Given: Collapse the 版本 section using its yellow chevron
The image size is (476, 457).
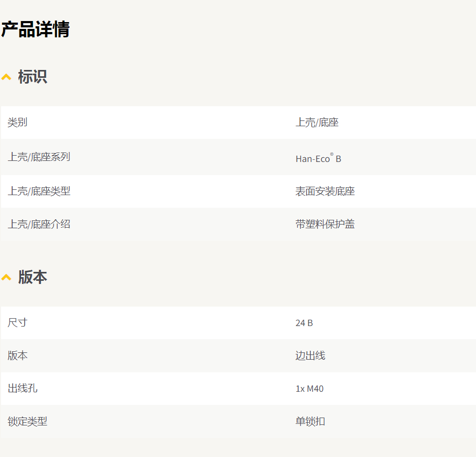Looking at the screenshot, I should [x=6, y=277].
